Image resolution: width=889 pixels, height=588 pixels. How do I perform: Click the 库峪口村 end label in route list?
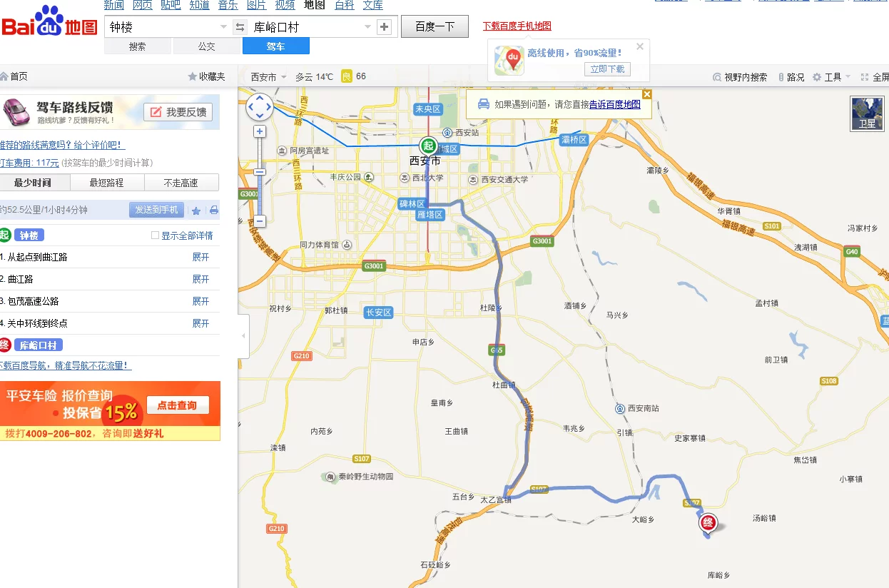click(39, 345)
